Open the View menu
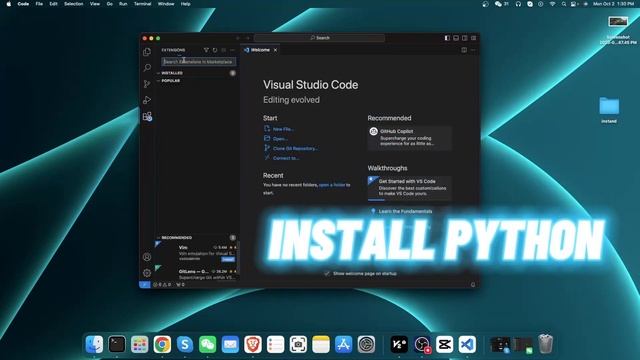Viewport: 640px width, 360px height. [95, 4]
